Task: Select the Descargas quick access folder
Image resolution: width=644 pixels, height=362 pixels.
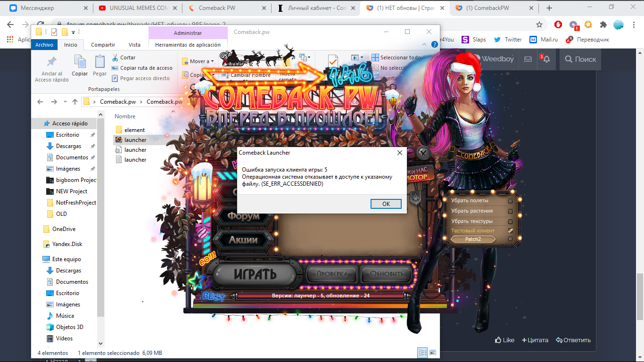Action: tap(68, 146)
